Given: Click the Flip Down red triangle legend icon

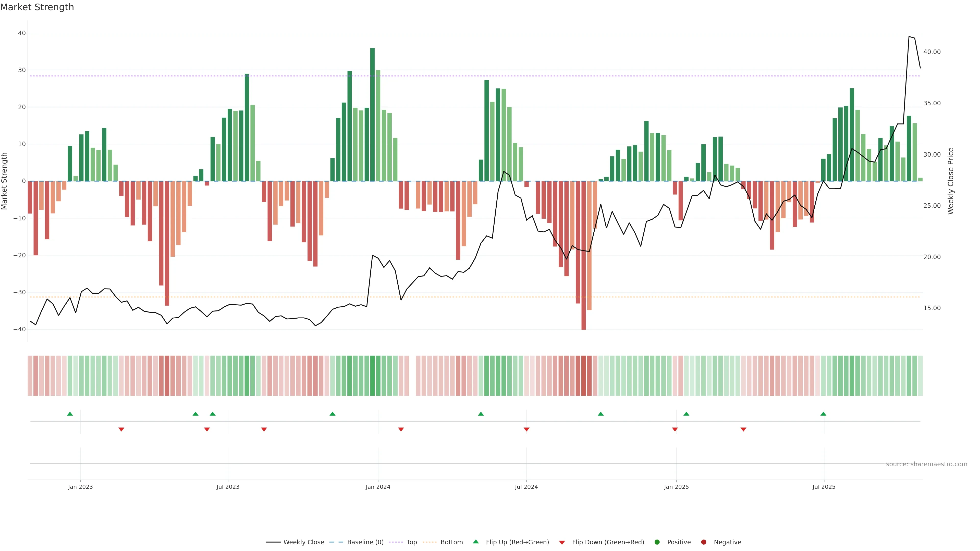Looking at the screenshot, I should point(562,543).
